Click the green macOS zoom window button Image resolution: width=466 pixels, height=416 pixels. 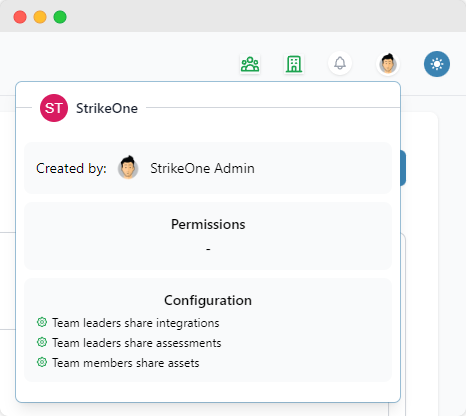pos(60,17)
